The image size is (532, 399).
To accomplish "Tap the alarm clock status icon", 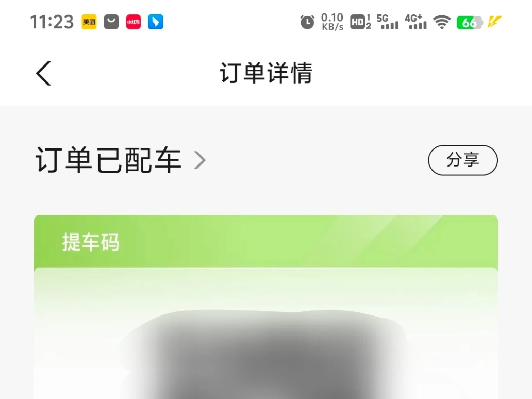I will 307,22.
